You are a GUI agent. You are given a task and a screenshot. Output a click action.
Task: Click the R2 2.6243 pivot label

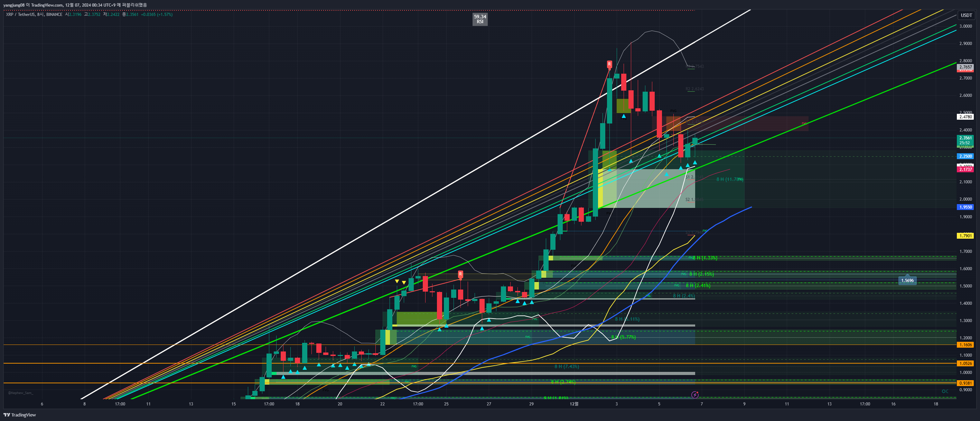pos(694,89)
